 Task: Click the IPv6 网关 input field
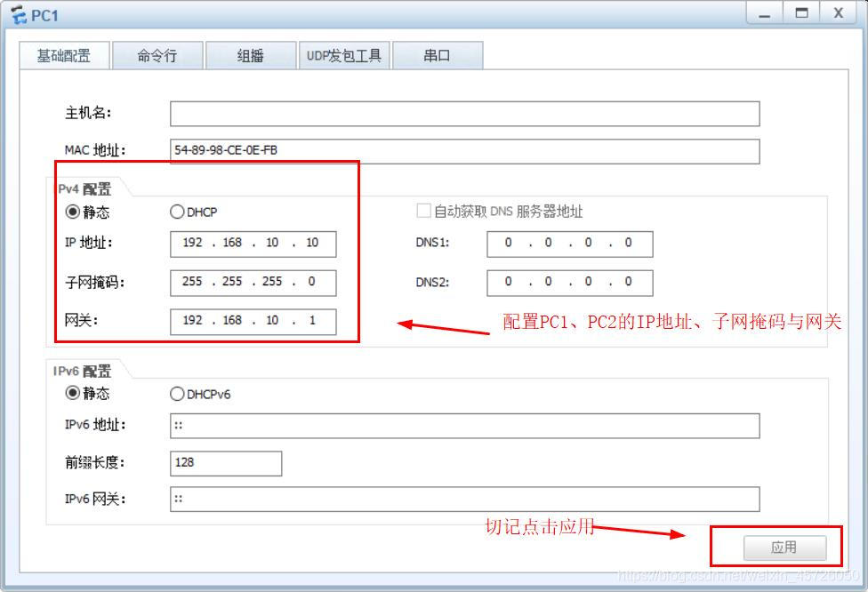pos(464,499)
